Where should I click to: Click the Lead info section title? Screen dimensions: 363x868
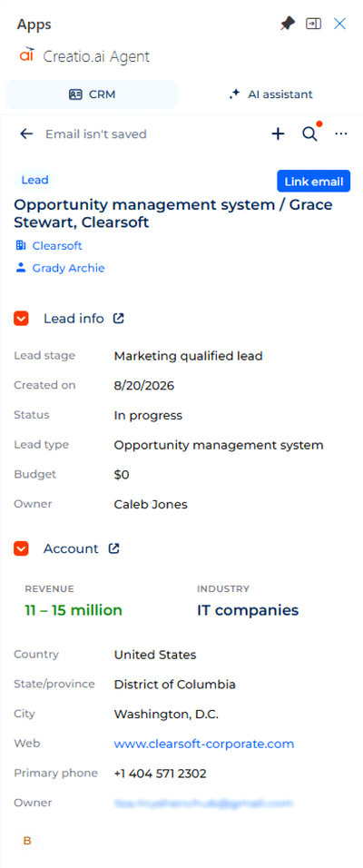(x=74, y=319)
